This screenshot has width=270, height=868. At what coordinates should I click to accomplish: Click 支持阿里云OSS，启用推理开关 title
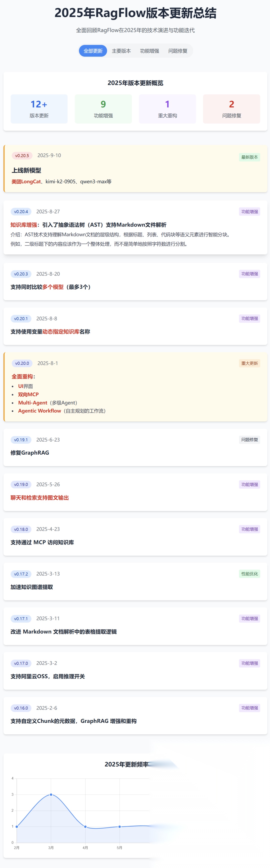click(47, 677)
